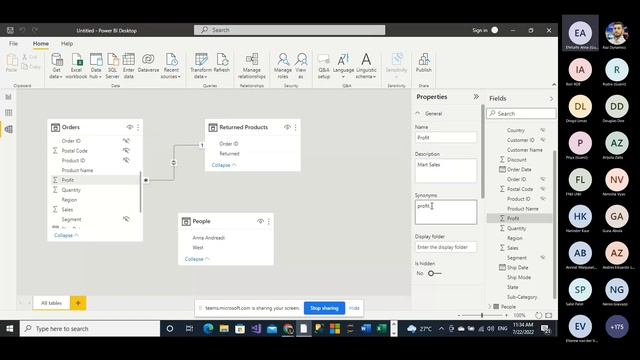Click Stop sharing button
The width and height of the screenshot is (640, 360).
click(324, 308)
